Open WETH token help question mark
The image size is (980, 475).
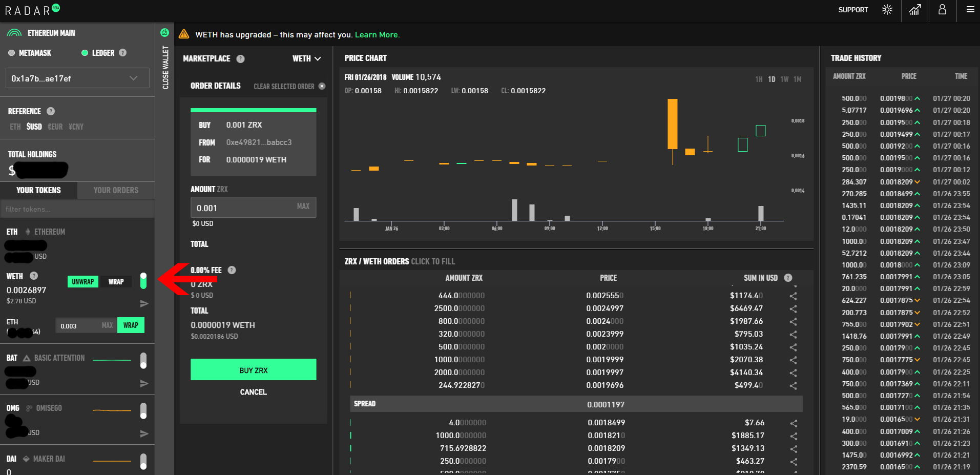(34, 276)
